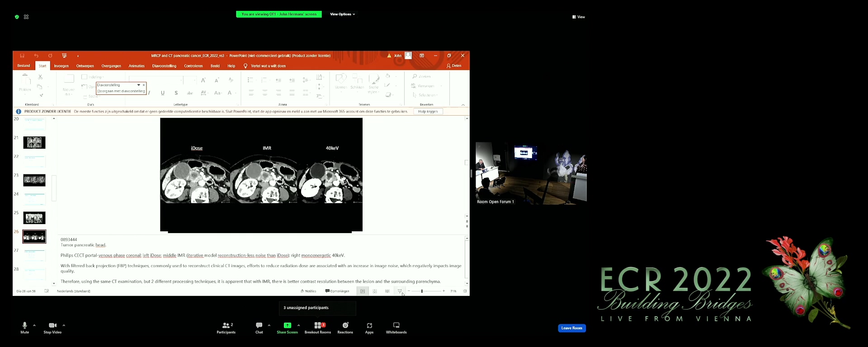Click Vervangen in the Bewerken group
Screen dimensions: 868x347
click(423, 86)
